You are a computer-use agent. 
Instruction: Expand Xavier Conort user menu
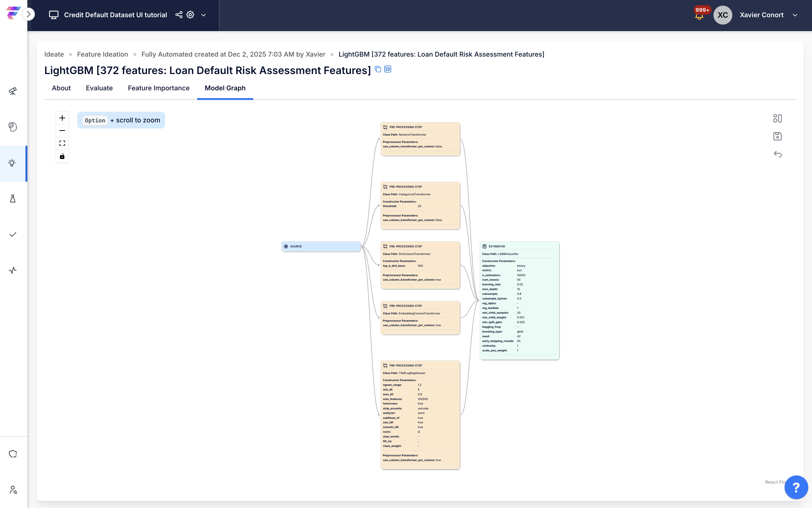(x=795, y=15)
